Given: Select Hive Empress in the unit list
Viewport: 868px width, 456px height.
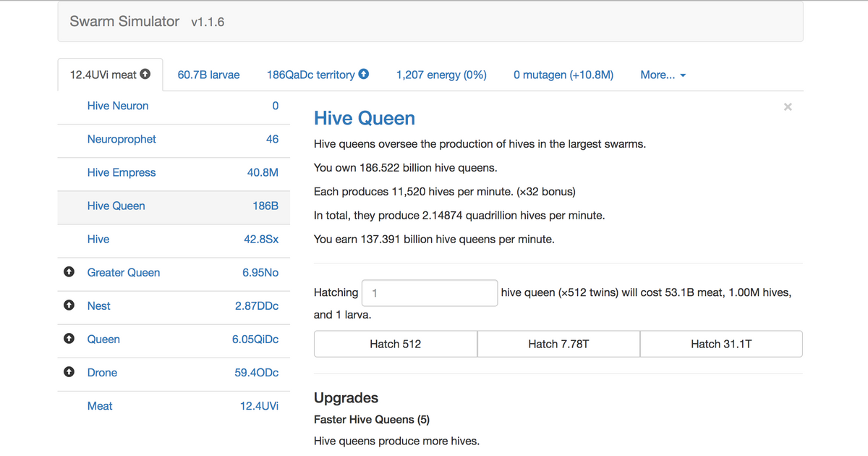Looking at the screenshot, I should [x=121, y=172].
